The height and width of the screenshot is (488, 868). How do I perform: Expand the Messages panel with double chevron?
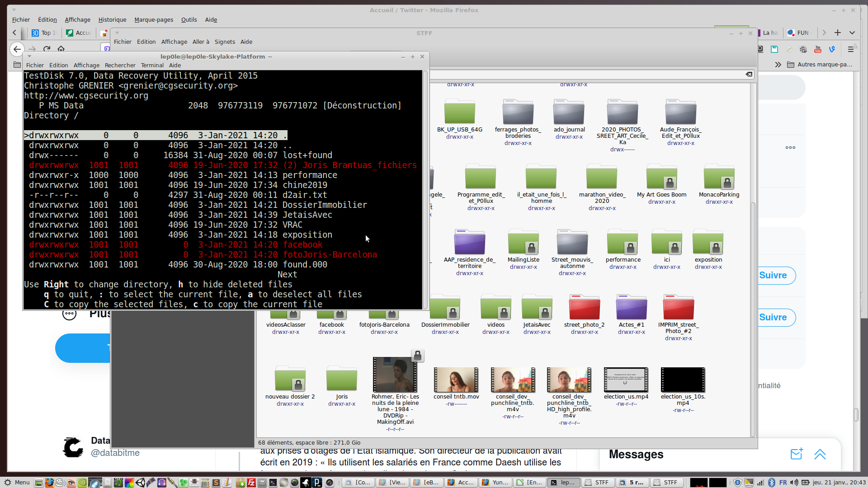click(820, 454)
